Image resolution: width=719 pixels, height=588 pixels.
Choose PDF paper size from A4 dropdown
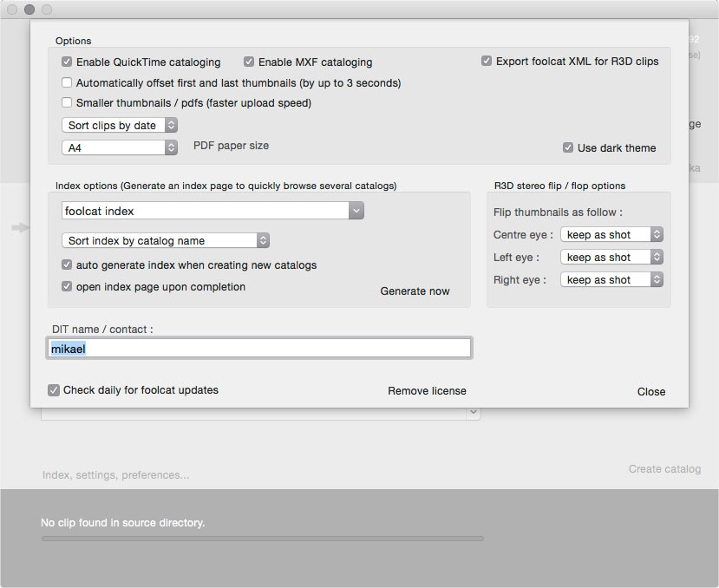[120, 147]
